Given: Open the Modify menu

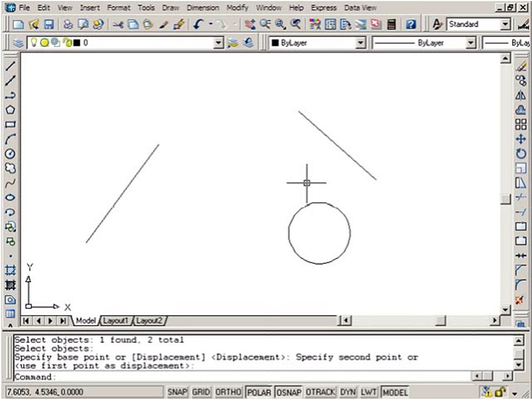Looking at the screenshot, I should click(238, 7).
